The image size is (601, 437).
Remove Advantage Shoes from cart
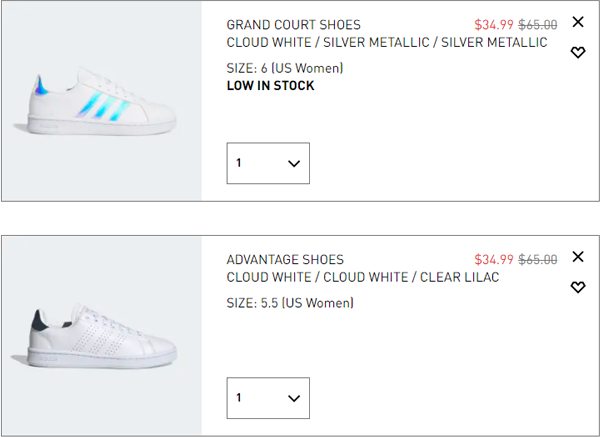pyautogui.click(x=578, y=257)
